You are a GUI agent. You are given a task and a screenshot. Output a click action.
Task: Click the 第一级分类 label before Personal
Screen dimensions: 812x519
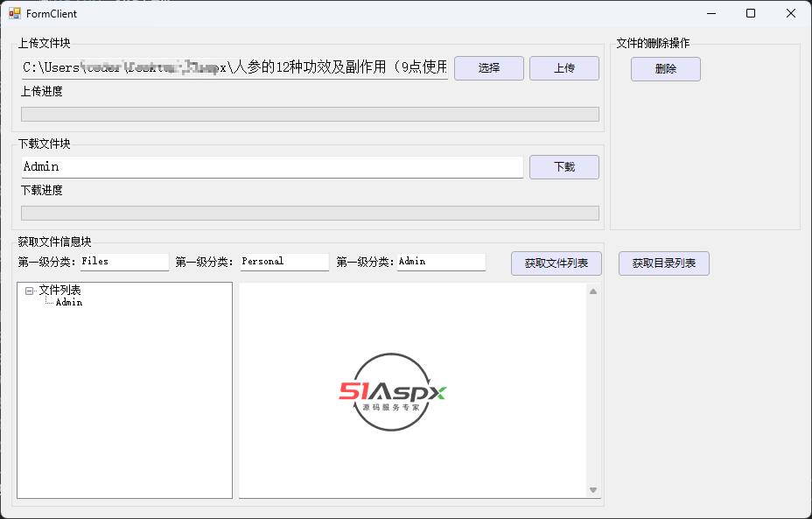pyautogui.click(x=205, y=262)
